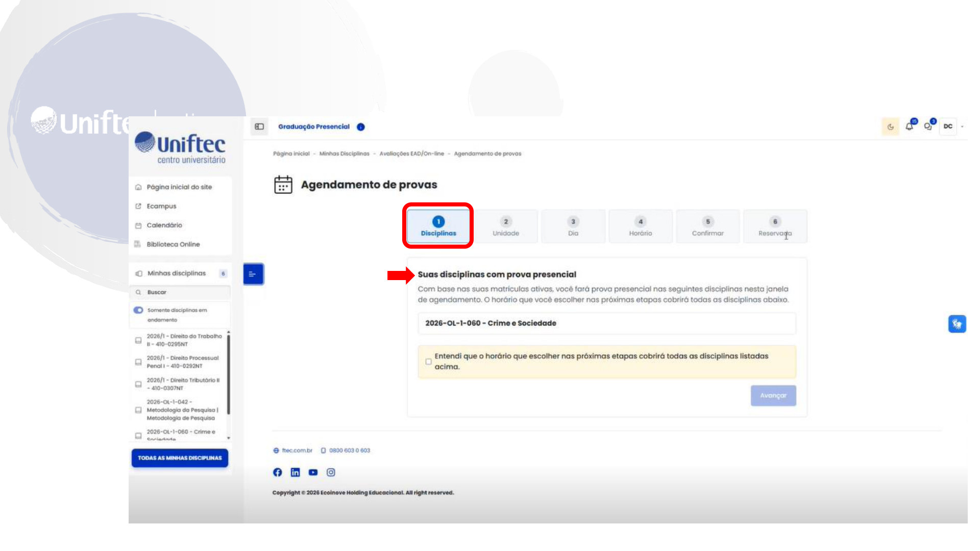Check the 'Entendi que o horário' checkbox
The image size is (980, 551).
pos(428,362)
